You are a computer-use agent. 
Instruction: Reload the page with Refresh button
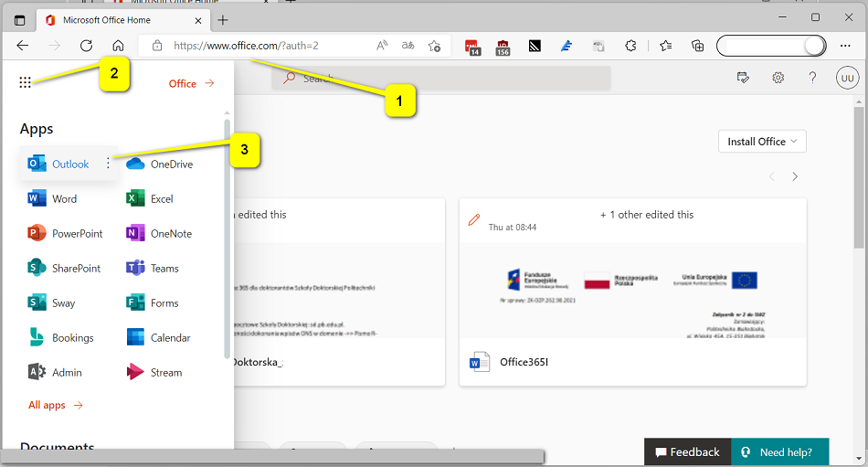click(x=87, y=46)
